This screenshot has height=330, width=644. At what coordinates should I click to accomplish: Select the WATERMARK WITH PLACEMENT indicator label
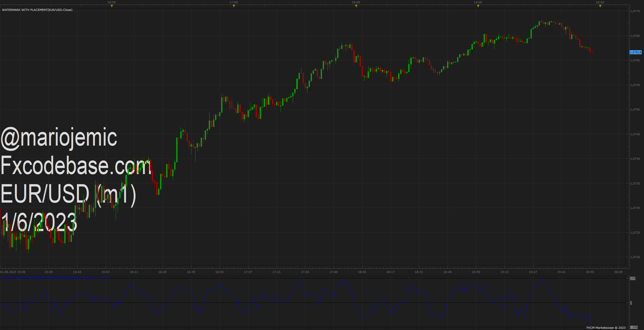tap(37, 10)
